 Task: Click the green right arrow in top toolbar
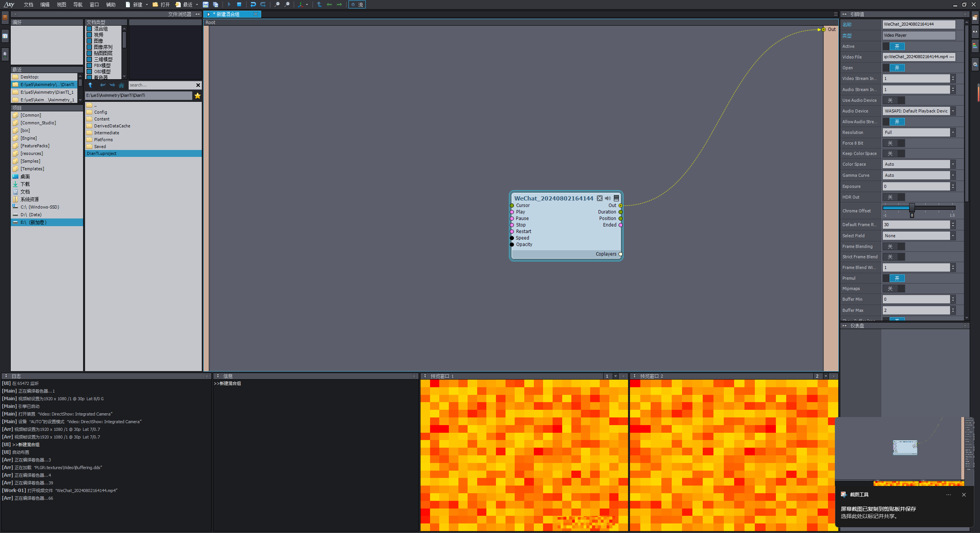(x=339, y=5)
